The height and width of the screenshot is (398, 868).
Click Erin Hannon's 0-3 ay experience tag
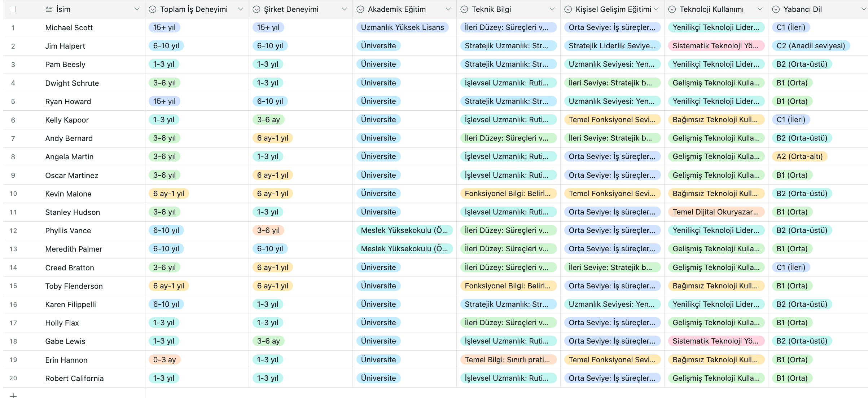click(165, 360)
